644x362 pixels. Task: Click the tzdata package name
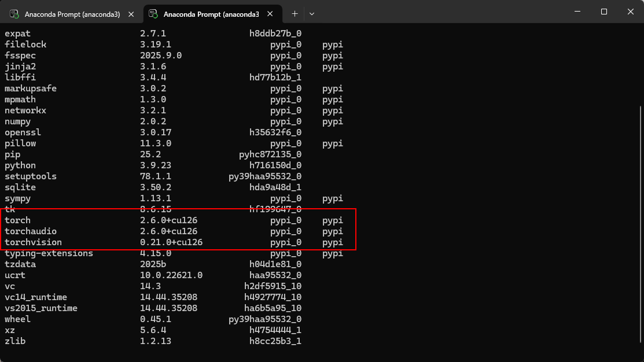[20, 264]
